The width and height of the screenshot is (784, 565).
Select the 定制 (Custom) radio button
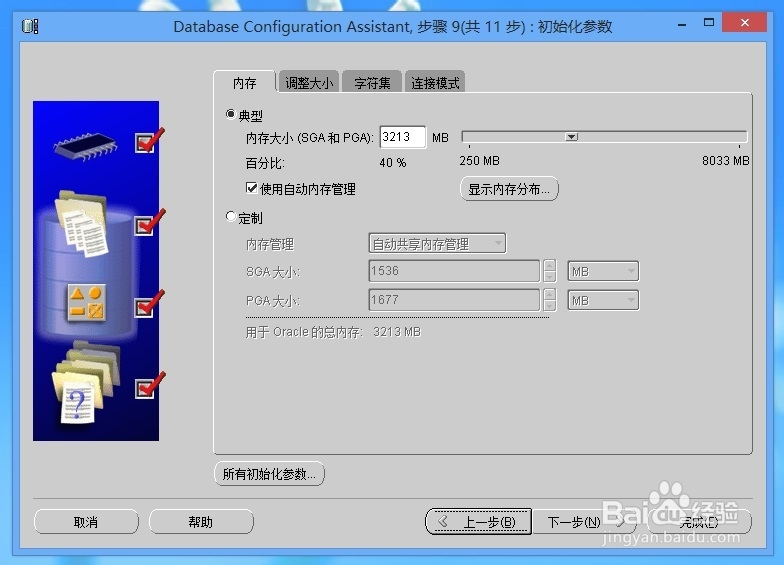tap(230, 216)
